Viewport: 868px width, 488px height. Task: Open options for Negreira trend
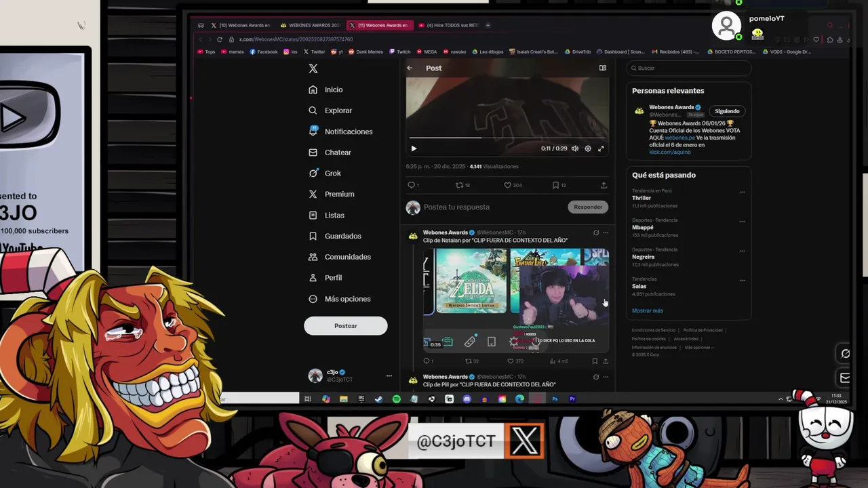742,251
